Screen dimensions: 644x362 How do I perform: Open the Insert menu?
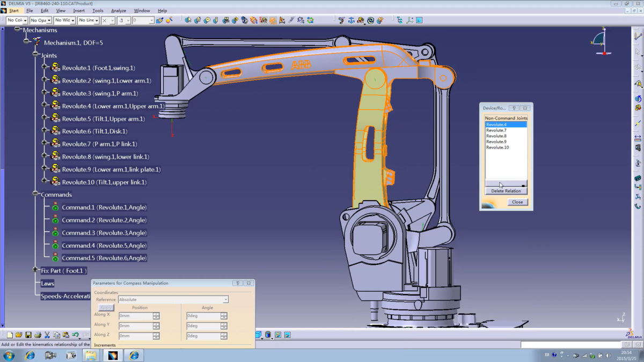click(79, 10)
